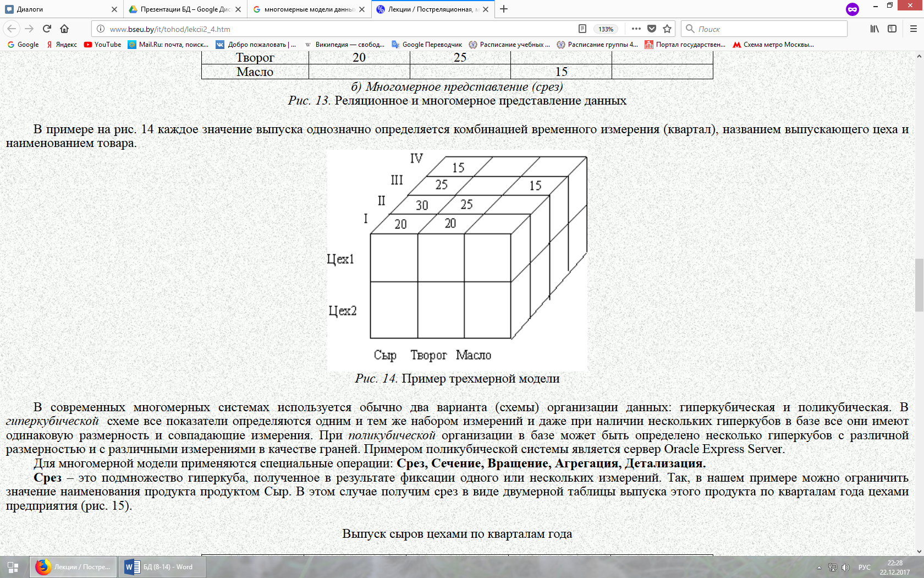The width and height of the screenshot is (924, 578).
Task: Click scrollbar up arrow
Action: click(919, 56)
